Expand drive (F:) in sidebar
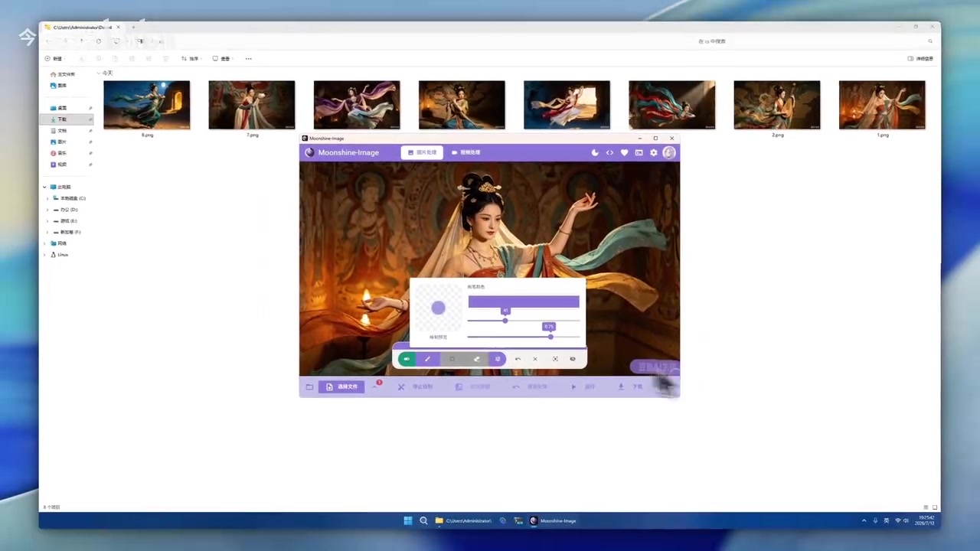 [x=47, y=232]
